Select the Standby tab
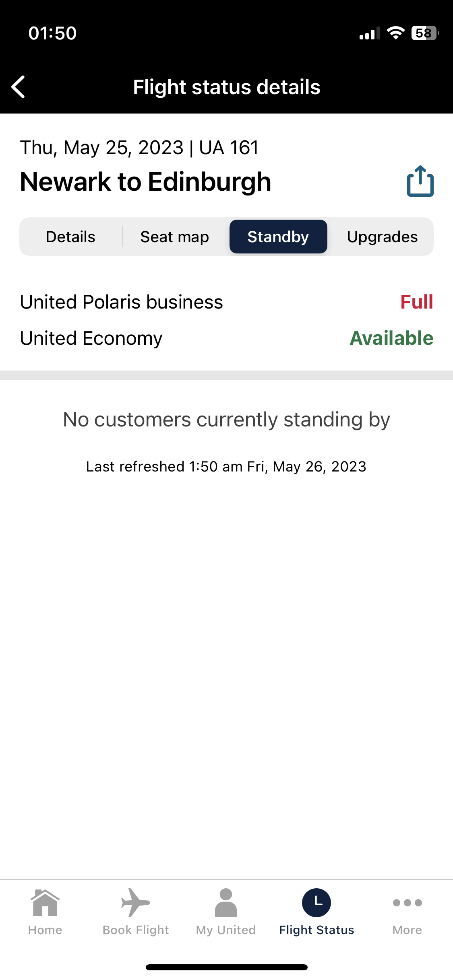The image size is (453, 980). coord(278,237)
